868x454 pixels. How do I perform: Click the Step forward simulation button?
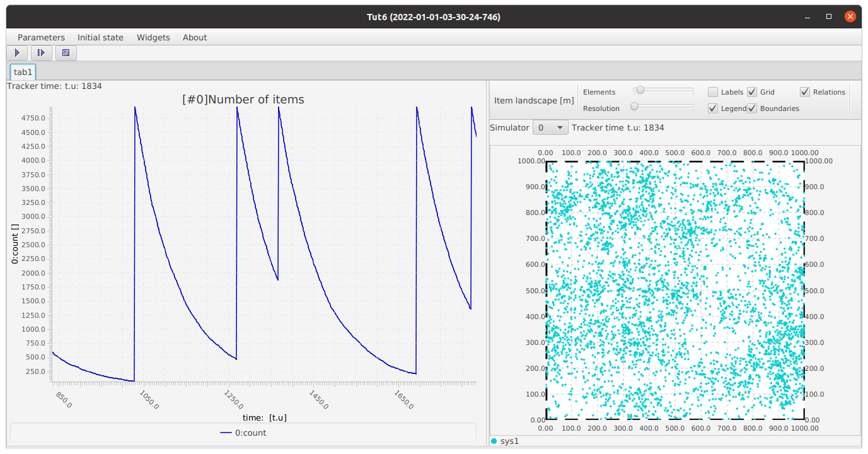click(42, 53)
